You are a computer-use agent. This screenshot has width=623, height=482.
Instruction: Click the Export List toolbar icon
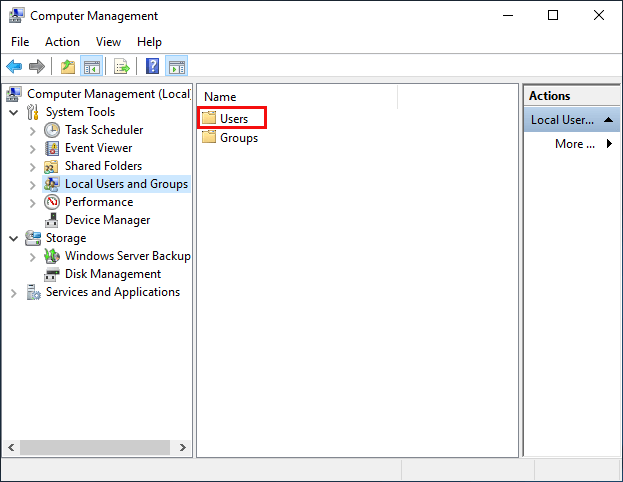(x=122, y=66)
